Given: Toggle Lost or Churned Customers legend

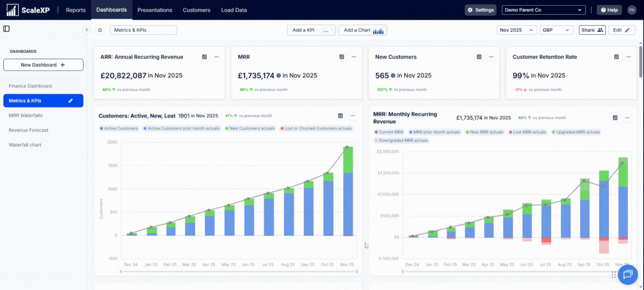Looking at the screenshot, I should (x=316, y=128).
